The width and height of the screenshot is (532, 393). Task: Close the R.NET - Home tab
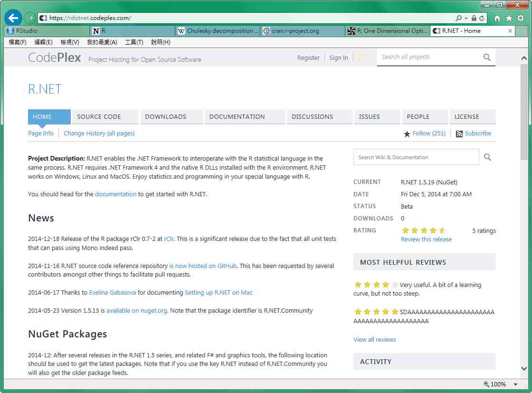[510, 31]
